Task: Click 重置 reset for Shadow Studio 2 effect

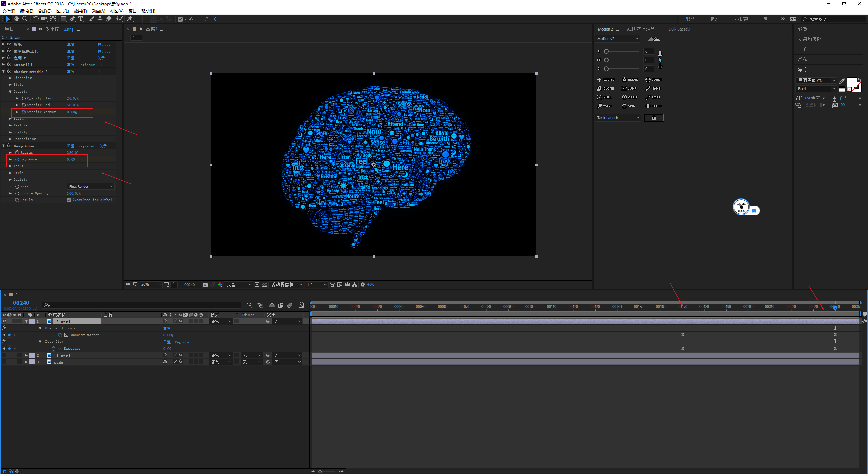Action: (71, 72)
